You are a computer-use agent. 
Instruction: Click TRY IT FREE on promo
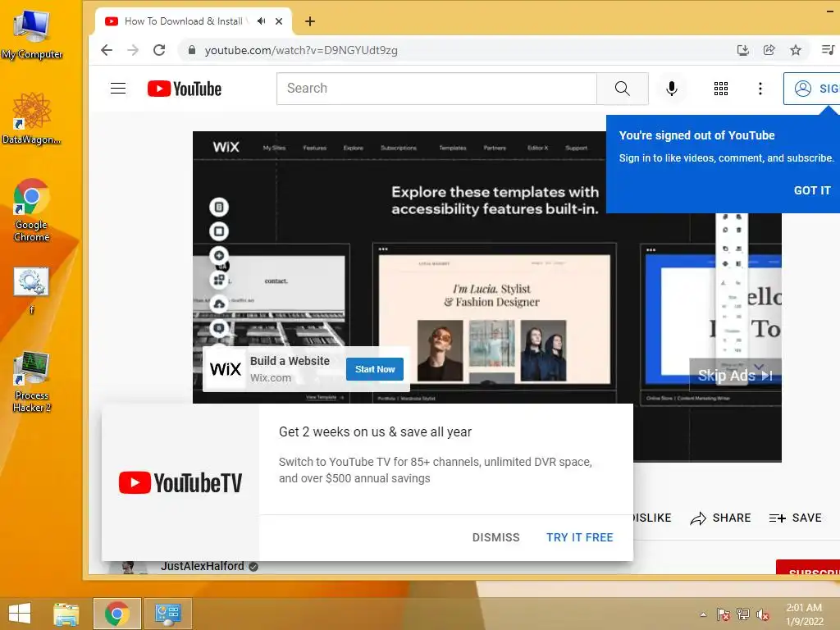pyautogui.click(x=580, y=537)
